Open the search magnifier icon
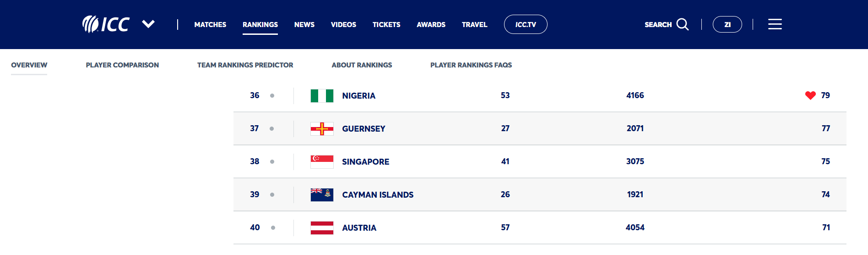The width and height of the screenshot is (868, 255). [683, 24]
